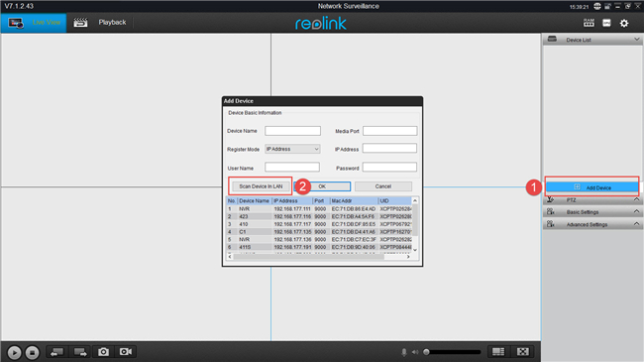Open the Register Mode dropdown
The height and width of the screenshot is (362, 644).
pos(292,149)
